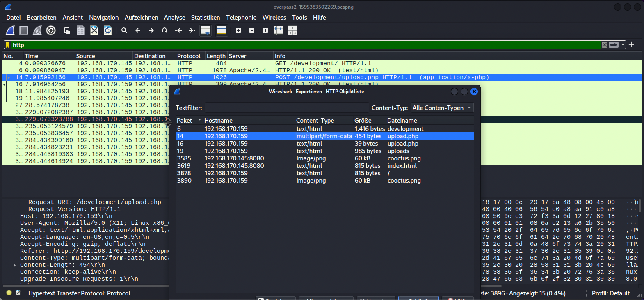
Task: Toggle auto-scroll during live capture
Action: coord(206,31)
